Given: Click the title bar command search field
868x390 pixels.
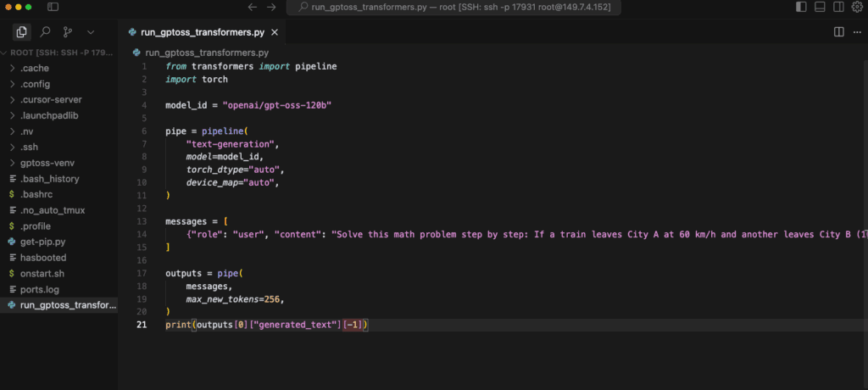Looking at the screenshot, I should (453, 7).
